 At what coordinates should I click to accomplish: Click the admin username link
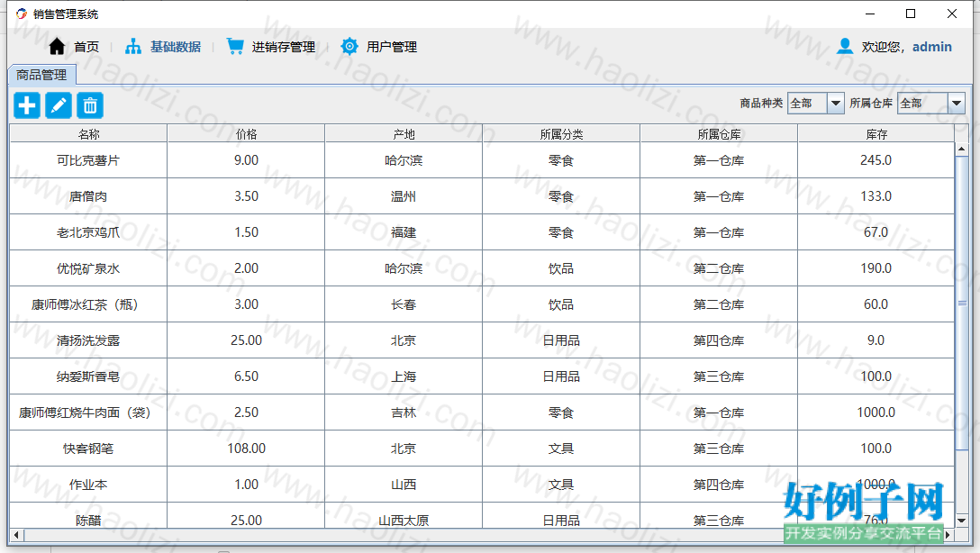tap(932, 47)
